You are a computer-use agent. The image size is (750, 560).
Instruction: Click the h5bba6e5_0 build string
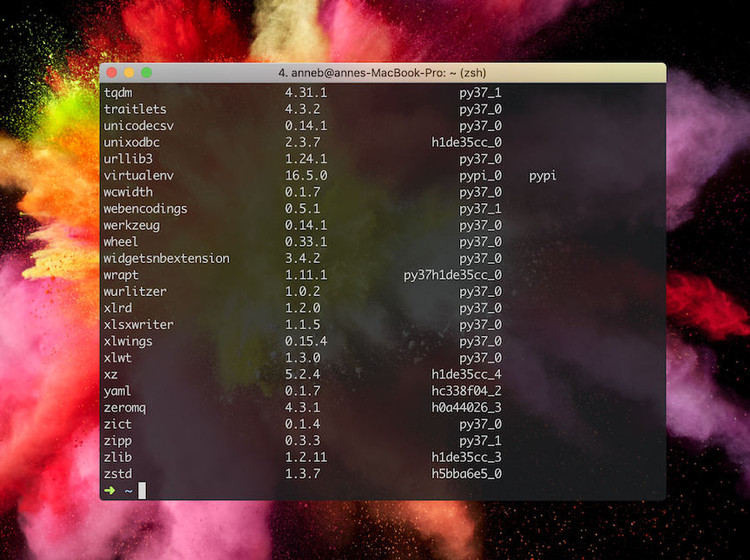click(466, 474)
